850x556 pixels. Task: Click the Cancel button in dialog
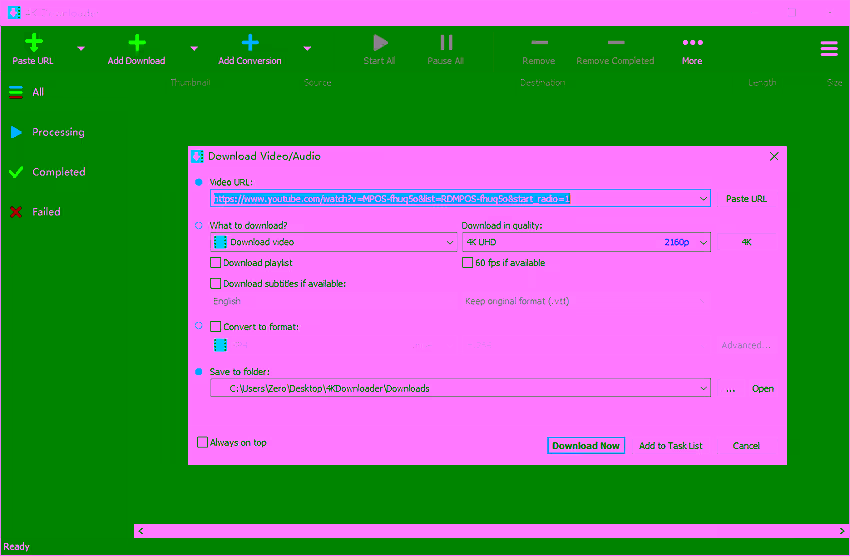tap(746, 446)
